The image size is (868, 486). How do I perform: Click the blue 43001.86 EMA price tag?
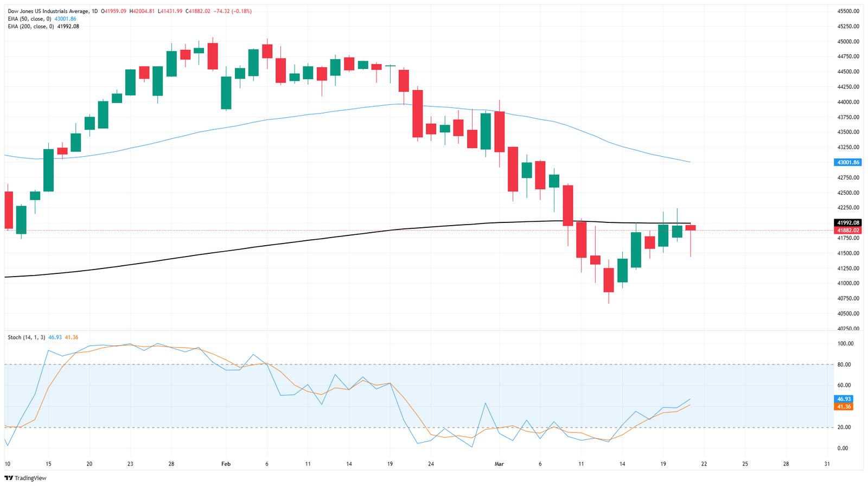pos(848,162)
